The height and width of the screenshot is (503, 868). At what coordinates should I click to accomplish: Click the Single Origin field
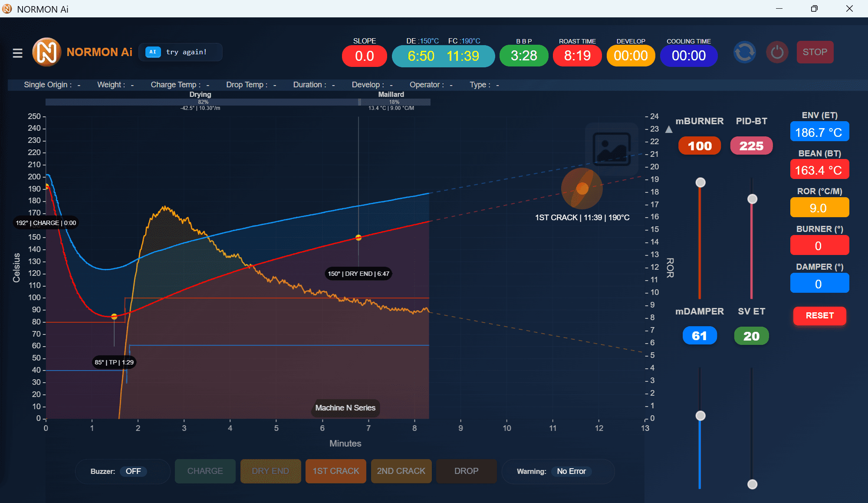(x=52, y=85)
